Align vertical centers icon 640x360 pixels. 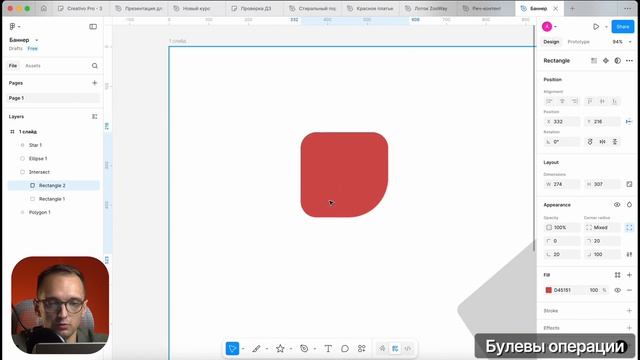coord(602,101)
